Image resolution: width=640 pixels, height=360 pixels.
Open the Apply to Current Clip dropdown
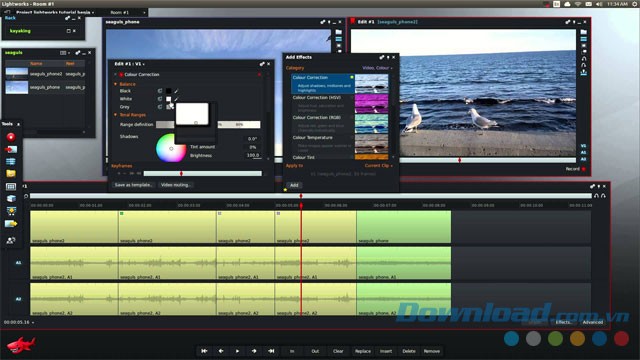378,166
